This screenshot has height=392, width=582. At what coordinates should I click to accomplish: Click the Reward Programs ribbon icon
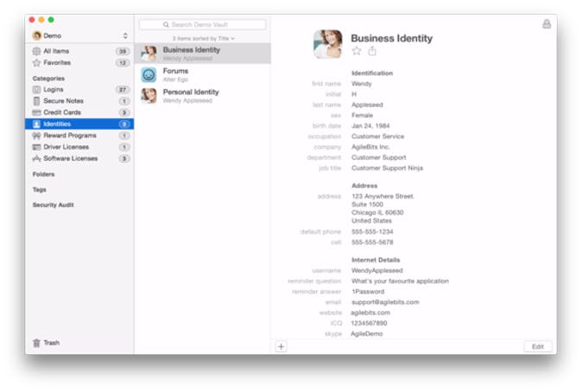[36, 136]
